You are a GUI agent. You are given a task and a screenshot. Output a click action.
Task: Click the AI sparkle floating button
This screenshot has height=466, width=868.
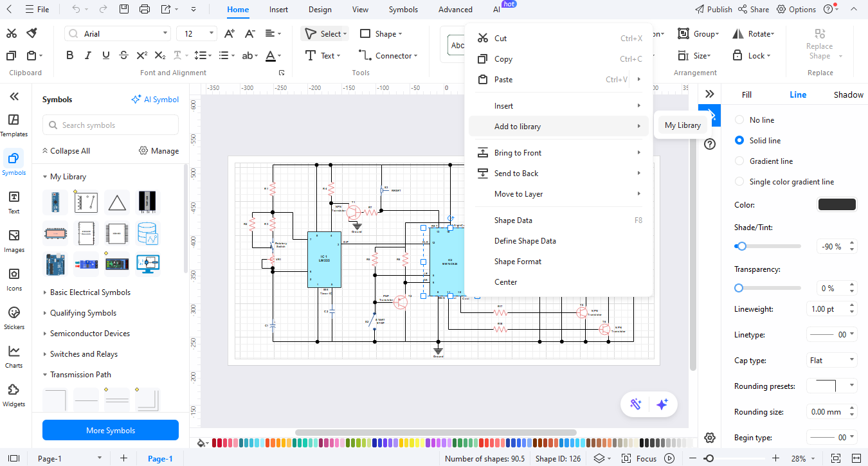pos(663,404)
